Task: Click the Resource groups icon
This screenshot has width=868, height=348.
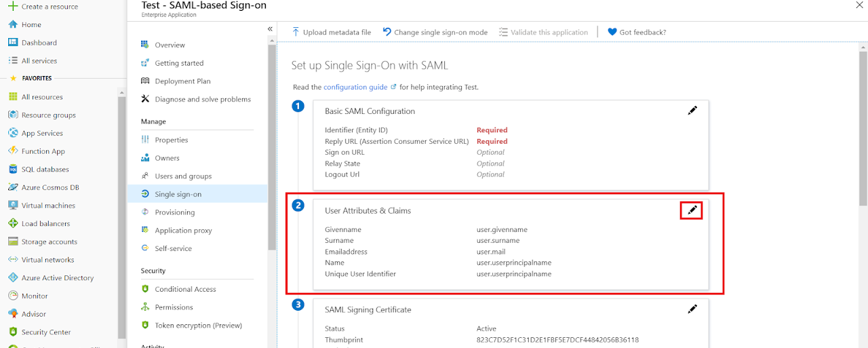Action: 12,115
